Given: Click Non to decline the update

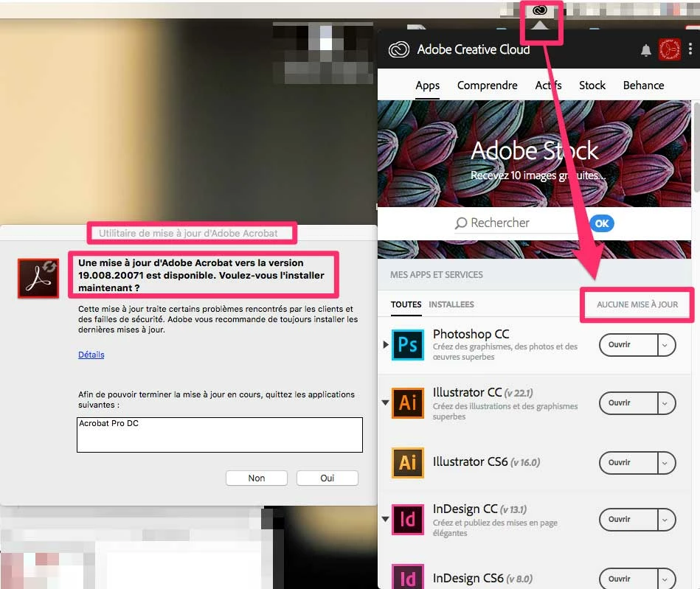Looking at the screenshot, I should click(x=257, y=478).
